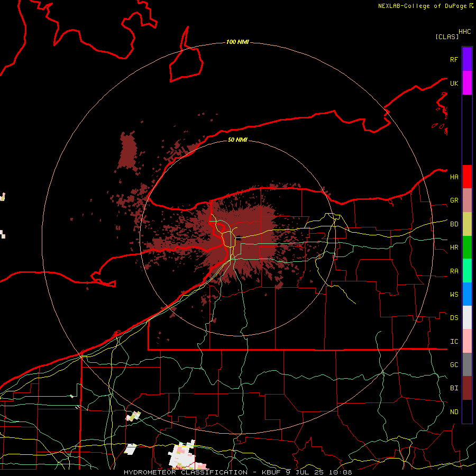Click the "GC" legend label
Viewport: 476px width, 476px height.
click(454, 364)
